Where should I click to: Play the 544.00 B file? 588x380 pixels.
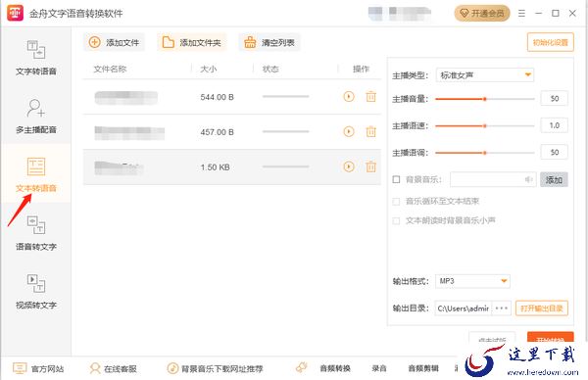click(349, 97)
